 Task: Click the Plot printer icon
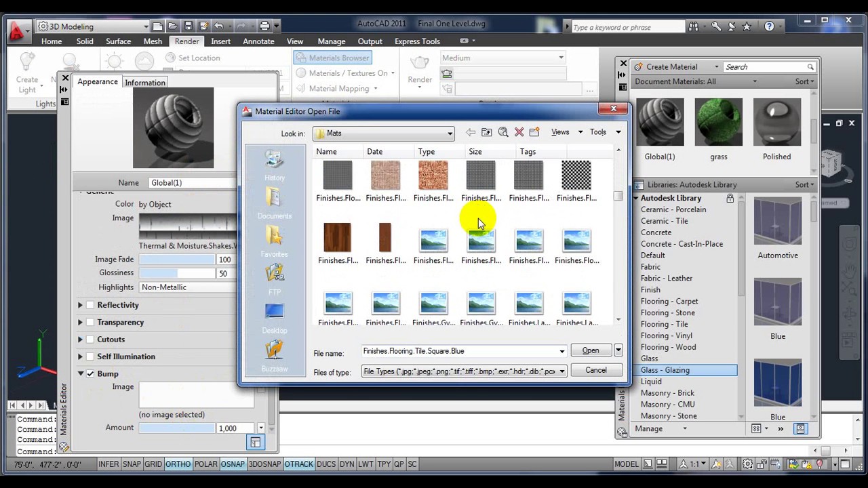(x=264, y=26)
